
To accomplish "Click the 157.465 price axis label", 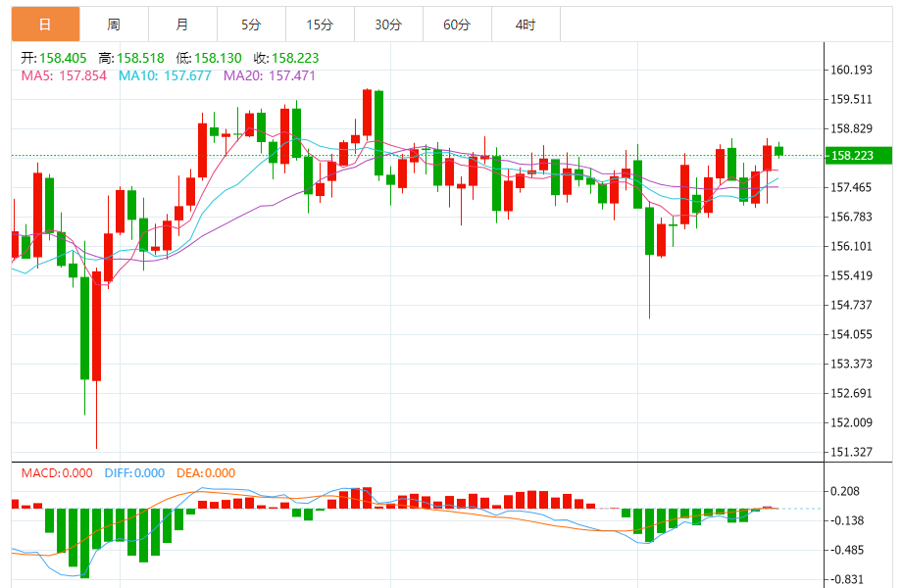I will point(851,187).
